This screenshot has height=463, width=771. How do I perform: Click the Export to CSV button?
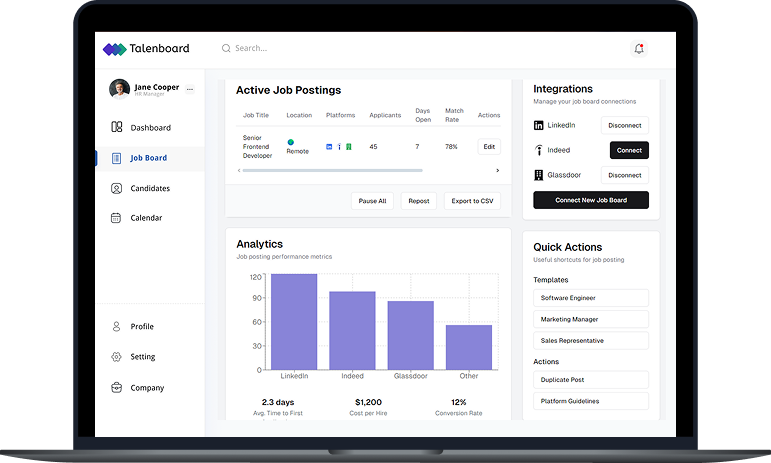coord(472,201)
